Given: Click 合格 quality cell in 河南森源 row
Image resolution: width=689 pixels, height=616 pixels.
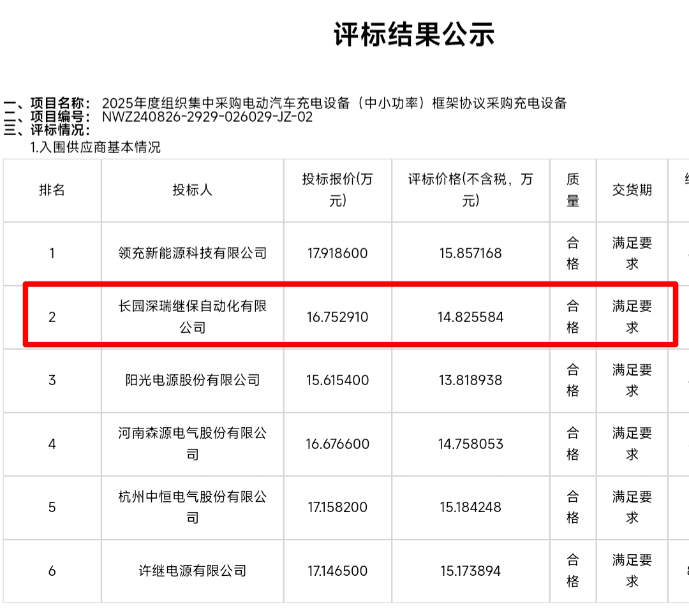Looking at the screenshot, I should coord(573,444).
